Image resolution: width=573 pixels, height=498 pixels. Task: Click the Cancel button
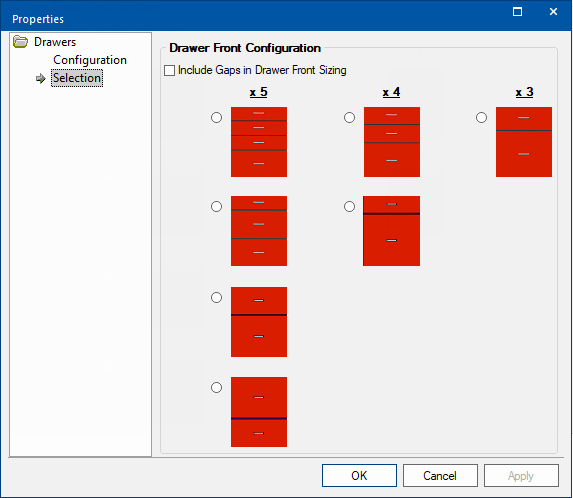click(440, 475)
